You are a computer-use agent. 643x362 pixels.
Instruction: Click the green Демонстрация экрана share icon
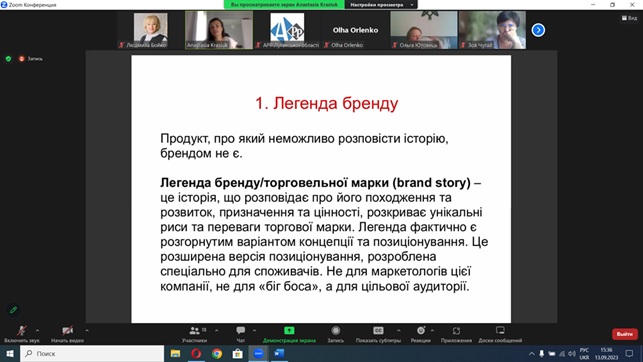[x=289, y=330]
